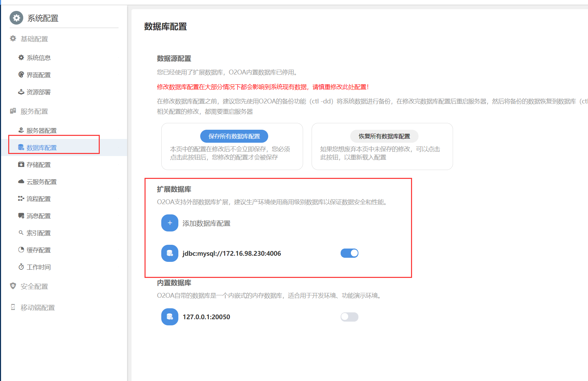Go to 消息配置
Screen dimensions: 588x381
tap(39, 216)
